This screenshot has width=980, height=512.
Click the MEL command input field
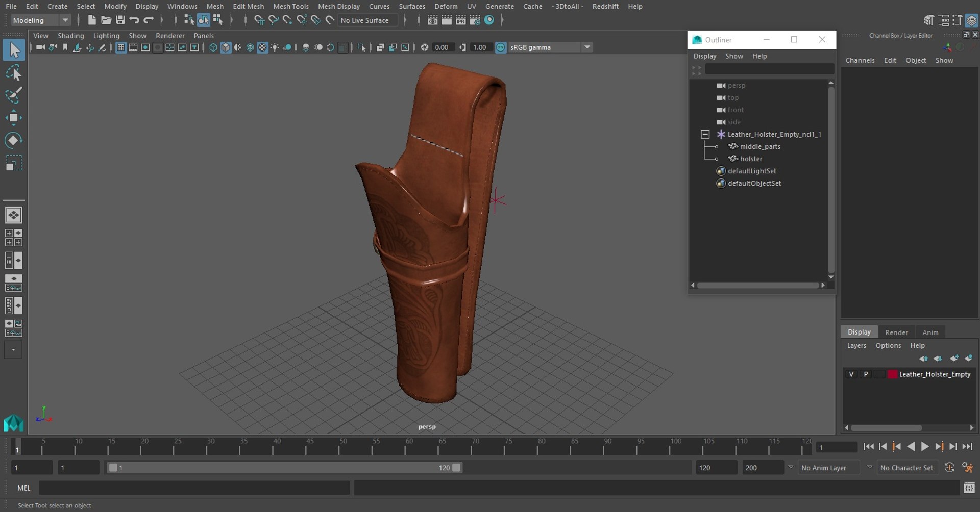(x=194, y=488)
